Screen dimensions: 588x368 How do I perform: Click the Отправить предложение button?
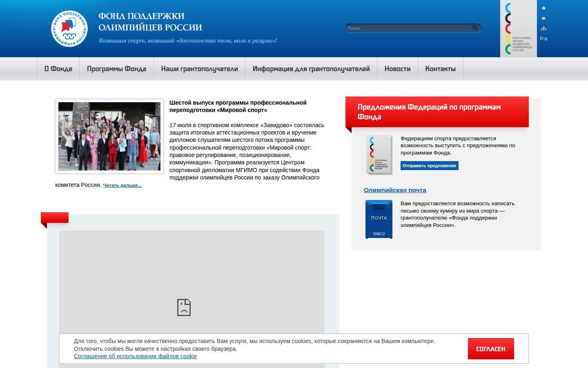click(x=429, y=166)
